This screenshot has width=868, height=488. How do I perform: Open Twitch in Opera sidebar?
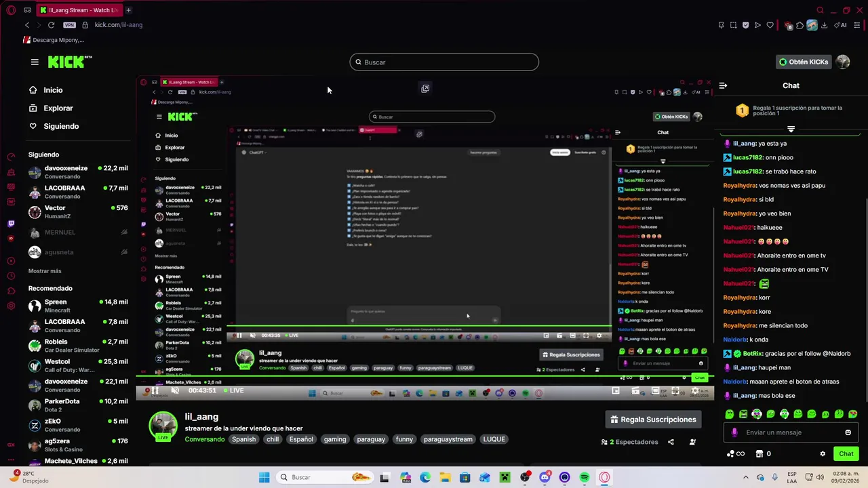coord(11,224)
